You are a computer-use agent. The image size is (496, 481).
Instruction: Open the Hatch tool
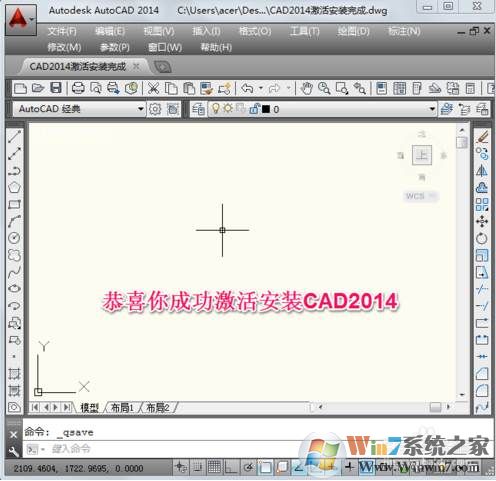coord(14,373)
